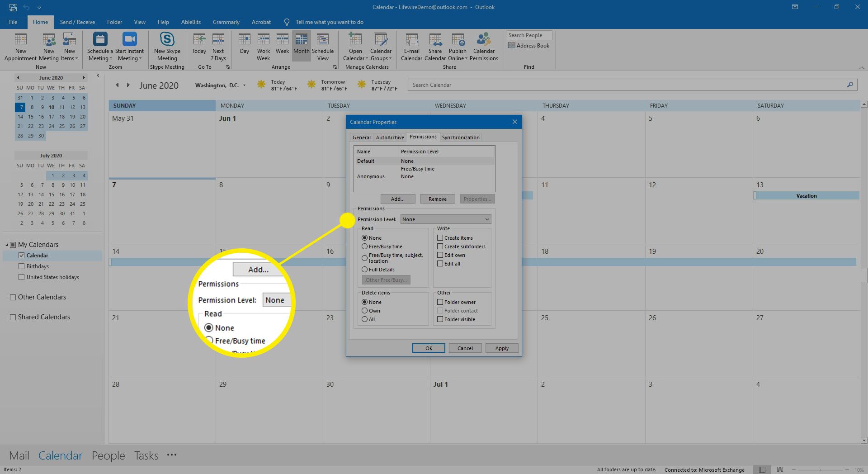Enable the Folder visible checkbox
This screenshot has height=474, width=868.
[x=440, y=319]
